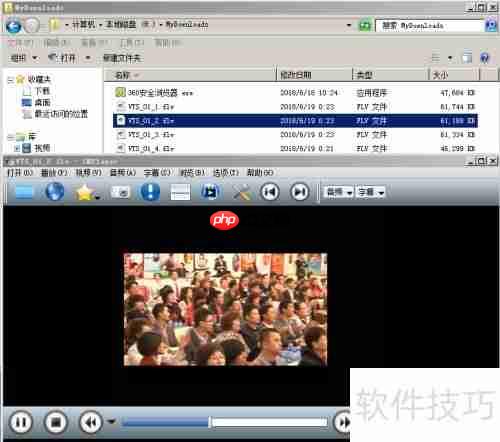Viewport: 500px width, 442px height.
Task: Click 打开 button in Explorer toolbar
Action: (62, 58)
